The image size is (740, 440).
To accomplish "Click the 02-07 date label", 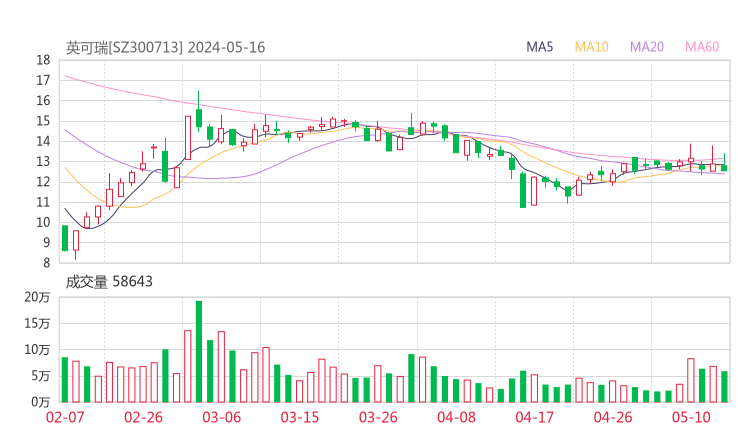I will point(65,417).
